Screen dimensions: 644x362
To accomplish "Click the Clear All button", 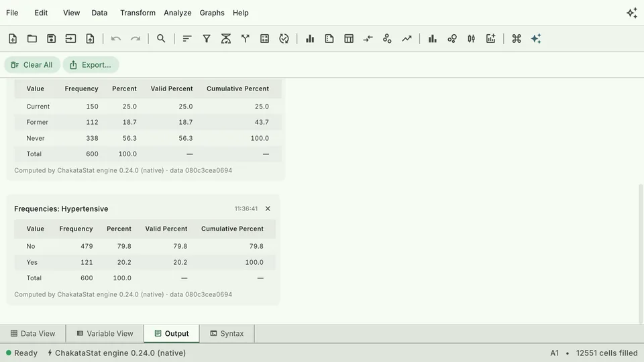I will pos(32,65).
